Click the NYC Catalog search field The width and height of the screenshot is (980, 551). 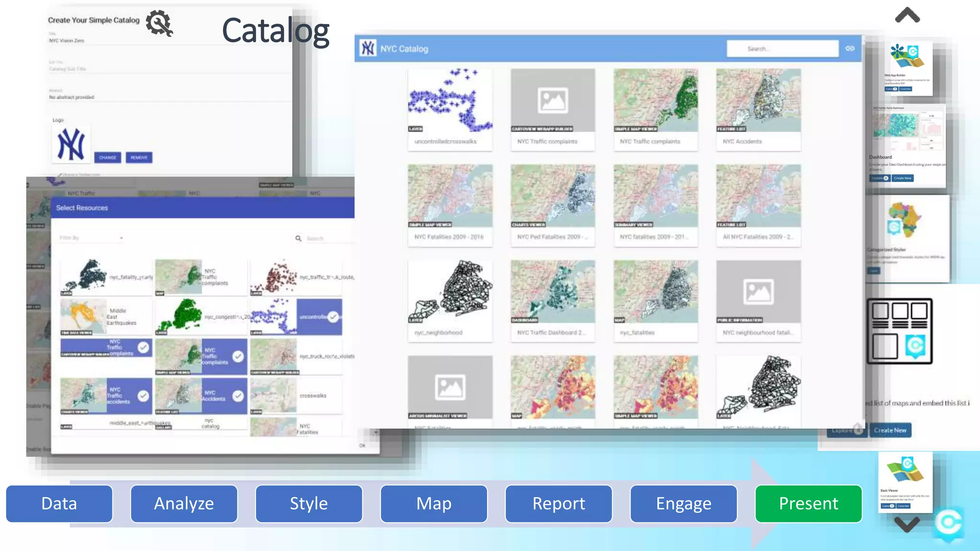click(x=782, y=48)
